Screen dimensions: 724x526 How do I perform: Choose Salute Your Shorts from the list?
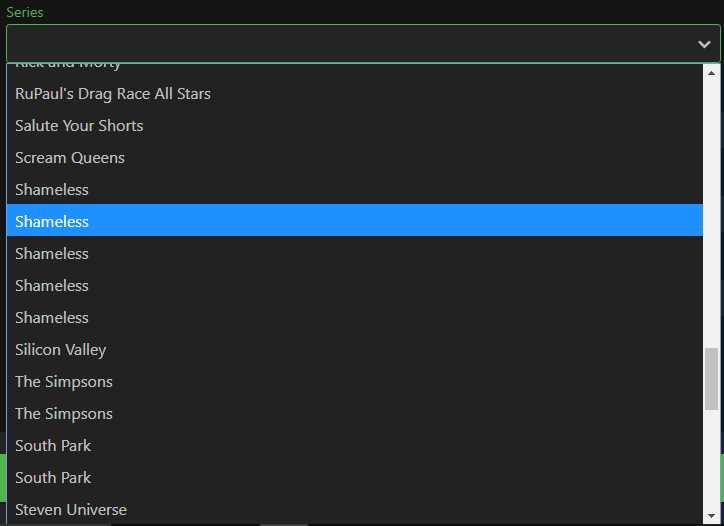pos(79,126)
